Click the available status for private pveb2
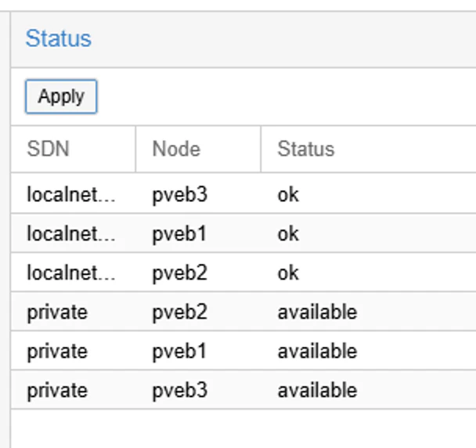This screenshot has width=476, height=448. (317, 312)
